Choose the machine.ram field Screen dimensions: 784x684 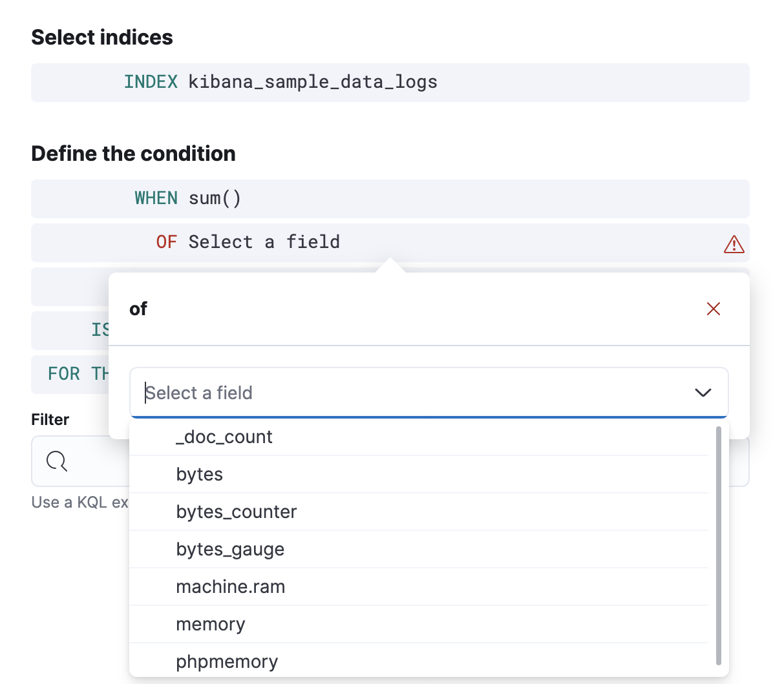(230, 587)
